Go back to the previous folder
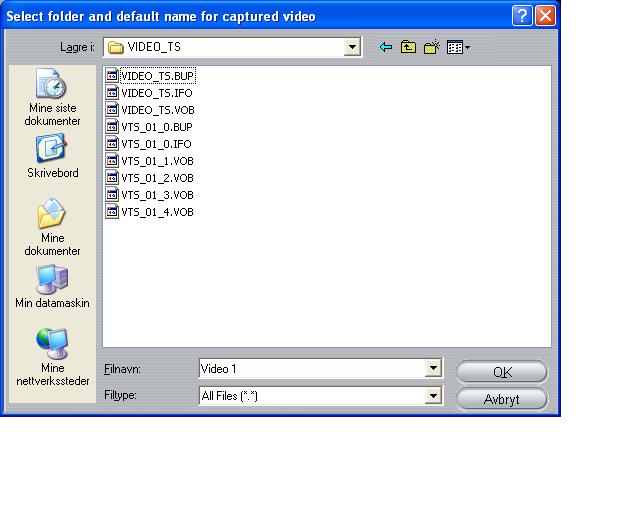Image resolution: width=640 pixels, height=512 pixels. tap(386, 47)
